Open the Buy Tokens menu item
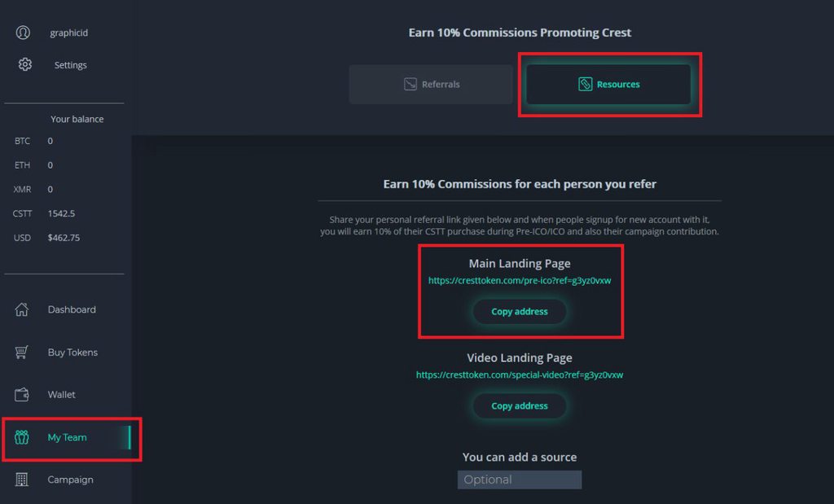The height and width of the screenshot is (504, 834). pyautogui.click(x=72, y=352)
